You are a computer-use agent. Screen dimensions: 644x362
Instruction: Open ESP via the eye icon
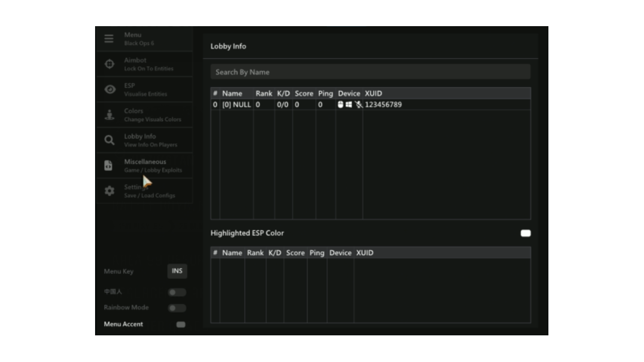coord(109,89)
